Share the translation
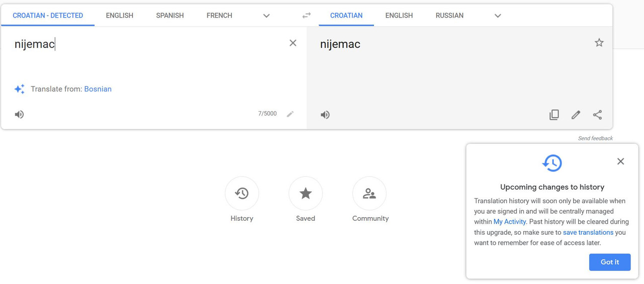The image size is (644, 284). coord(597,115)
